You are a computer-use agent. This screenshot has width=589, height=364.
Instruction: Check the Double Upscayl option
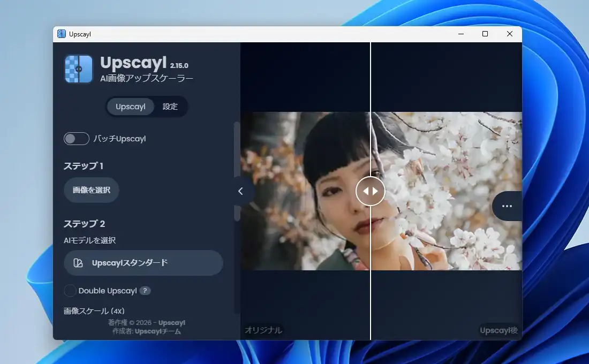(70, 291)
